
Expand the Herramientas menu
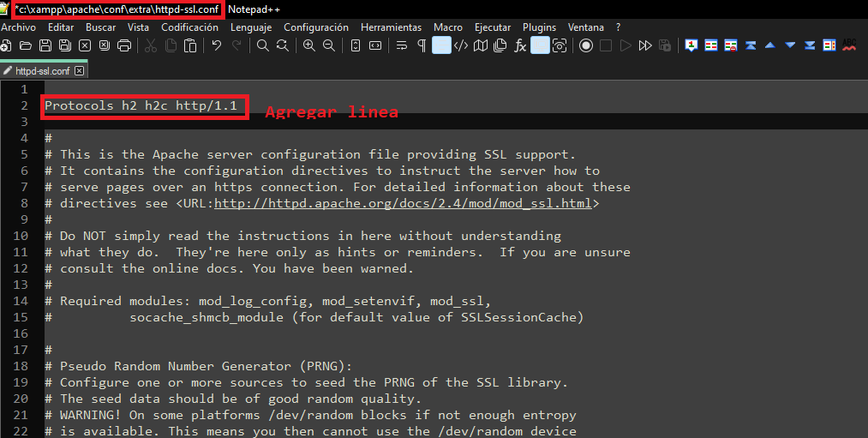(391, 27)
